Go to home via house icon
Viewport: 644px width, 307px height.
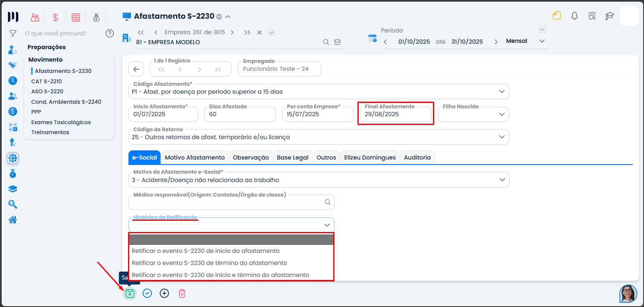[x=13, y=220]
